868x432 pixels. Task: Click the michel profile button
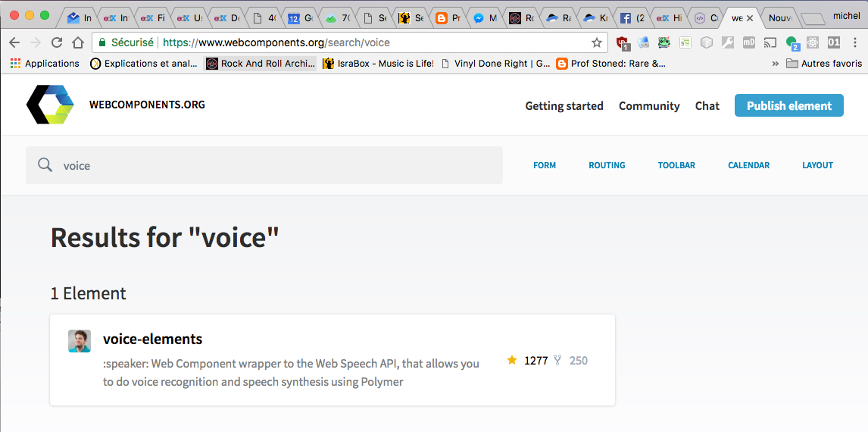[x=846, y=16]
